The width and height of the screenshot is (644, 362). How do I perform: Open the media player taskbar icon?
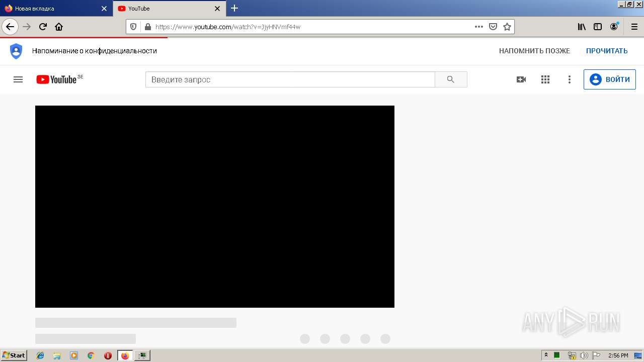tap(74, 355)
